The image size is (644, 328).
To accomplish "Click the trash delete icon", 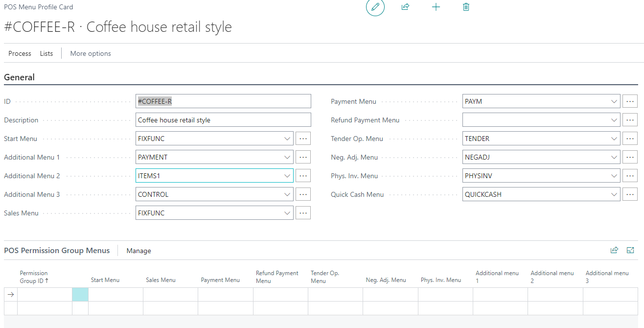I will (466, 7).
